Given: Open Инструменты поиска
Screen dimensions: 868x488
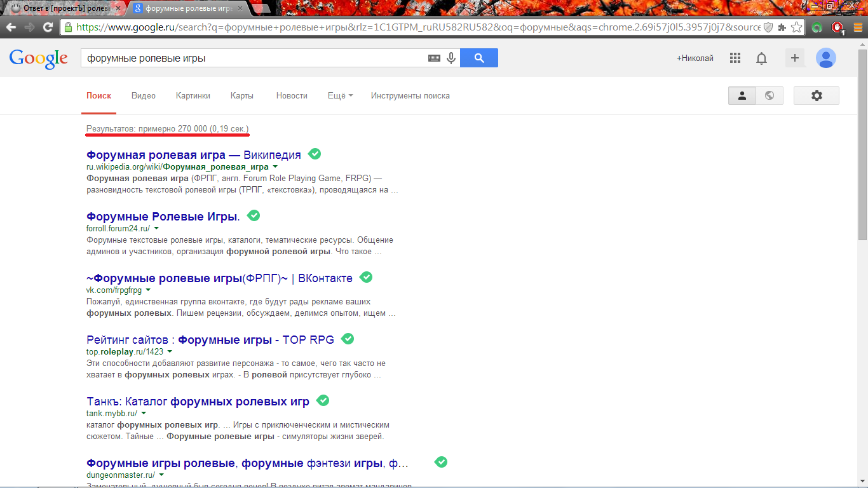Looking at the screenshot, I should click(410, 95).
